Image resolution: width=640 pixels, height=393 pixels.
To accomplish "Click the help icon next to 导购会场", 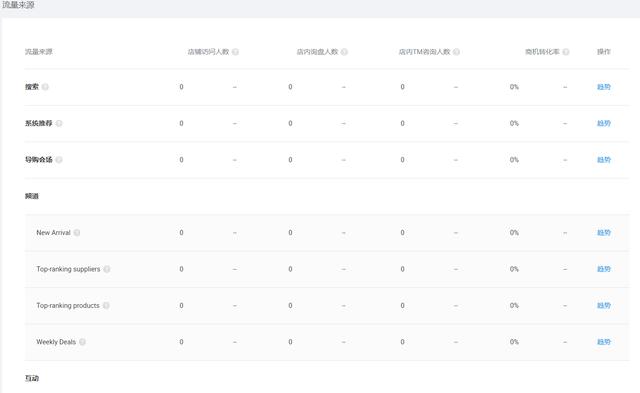I will [x=59, y=160].
